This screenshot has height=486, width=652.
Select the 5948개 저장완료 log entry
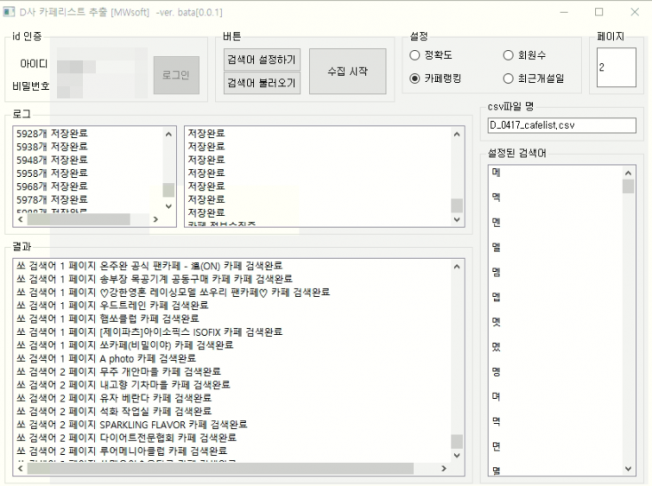52,159
